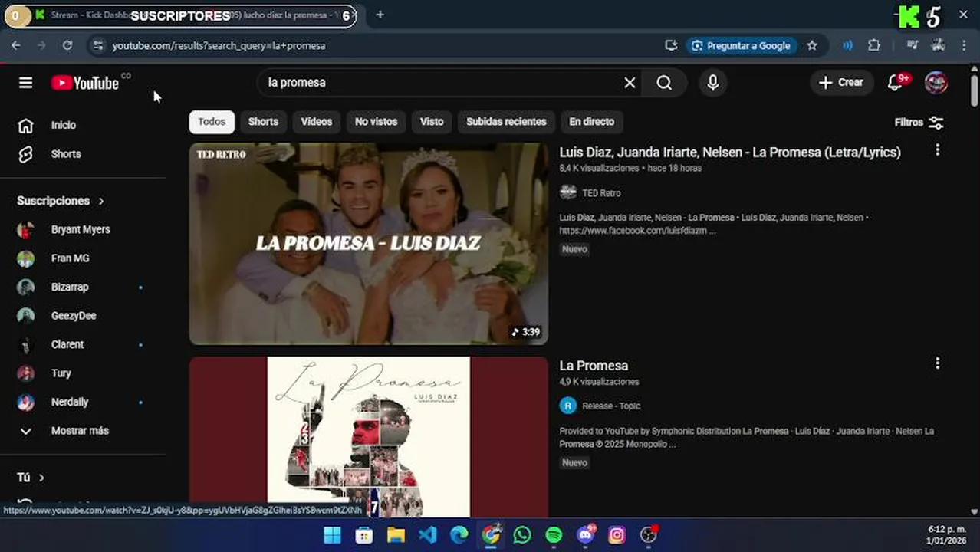This screenshot has width=980, height=552.
Task: Bookmark this page with the star
Action: (812, 46)
